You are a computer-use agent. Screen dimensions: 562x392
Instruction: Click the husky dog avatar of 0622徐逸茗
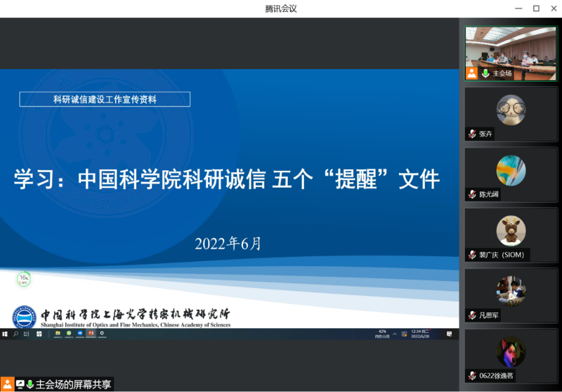[x=511, y=352]
